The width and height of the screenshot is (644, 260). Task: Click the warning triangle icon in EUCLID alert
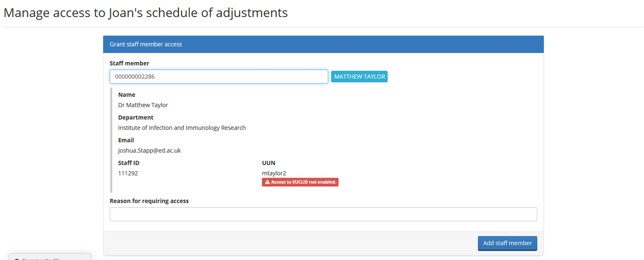point(267,182)
